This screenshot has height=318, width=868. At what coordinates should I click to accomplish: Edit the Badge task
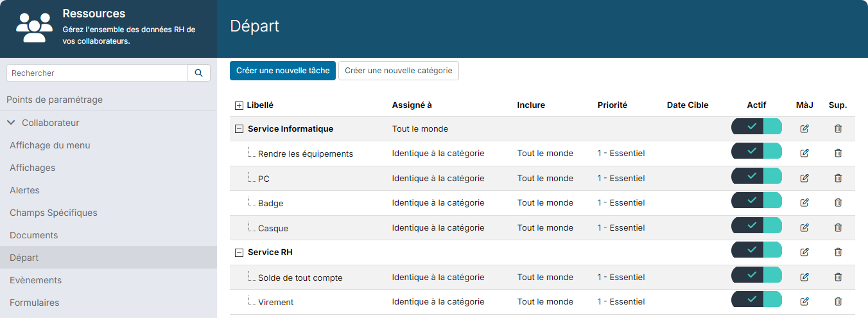pyautogui.click(x=804, y=202)
